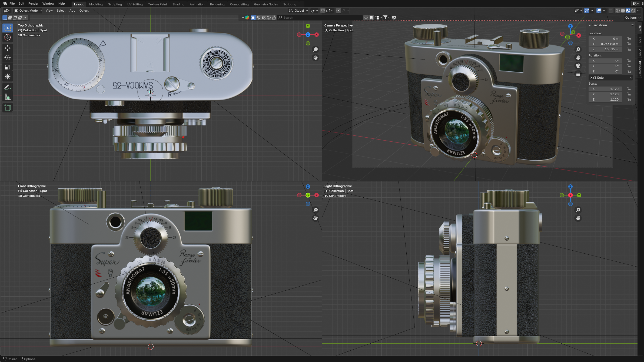This screenshot has width=644, height=362.
Task: Open Global transform orientation dropdown
Action: point(298,11)
